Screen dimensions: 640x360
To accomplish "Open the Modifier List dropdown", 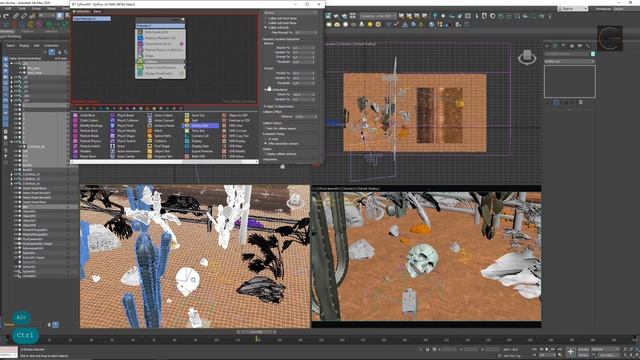I will 569,62.
